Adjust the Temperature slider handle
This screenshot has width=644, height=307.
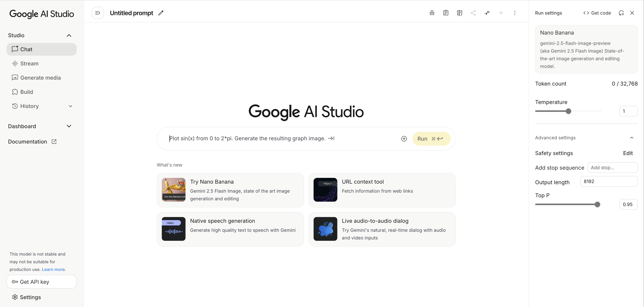pos(568,111)
